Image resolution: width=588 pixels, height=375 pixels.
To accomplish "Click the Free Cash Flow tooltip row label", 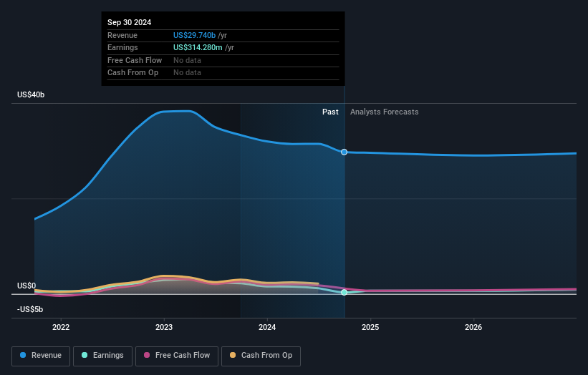I will 135,60.
